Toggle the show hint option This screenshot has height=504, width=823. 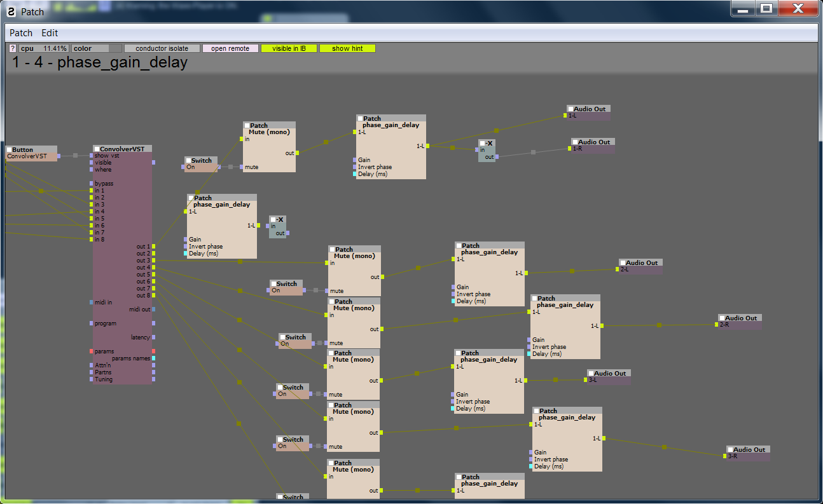click(347, 48)
